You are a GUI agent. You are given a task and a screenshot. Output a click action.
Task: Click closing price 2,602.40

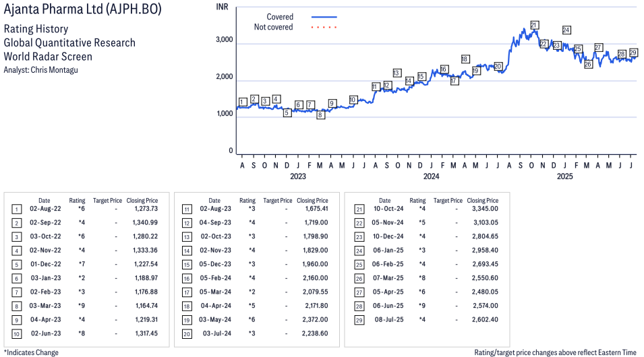click(x=485, y=320)
